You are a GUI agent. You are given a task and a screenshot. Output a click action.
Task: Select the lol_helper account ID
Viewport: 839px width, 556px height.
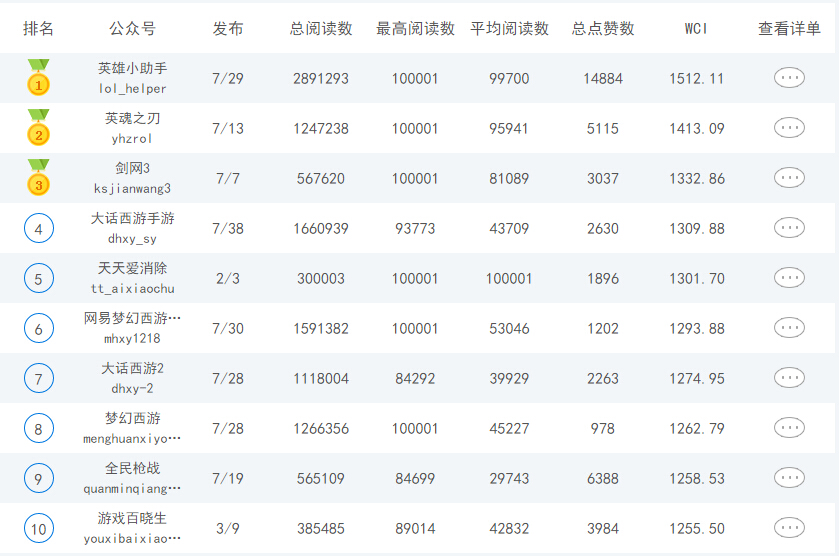(132, 88)
